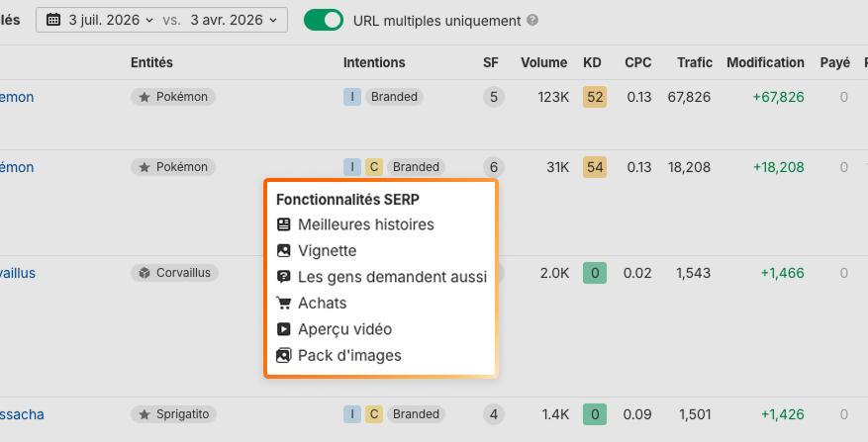868x442 pixels.
Task: Sort by Volume column header
Action: pos(543,62)
